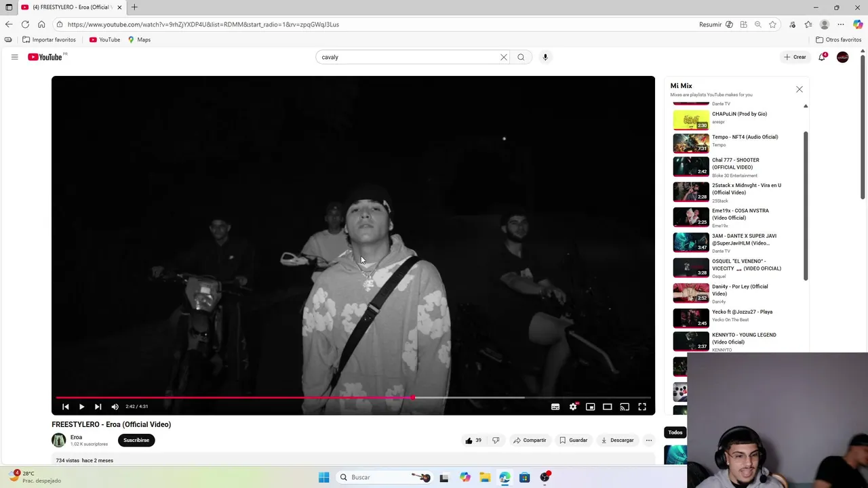Open the YouTube notifications bell
Screen dimensions: 868x488
click(x=822, y=57)
